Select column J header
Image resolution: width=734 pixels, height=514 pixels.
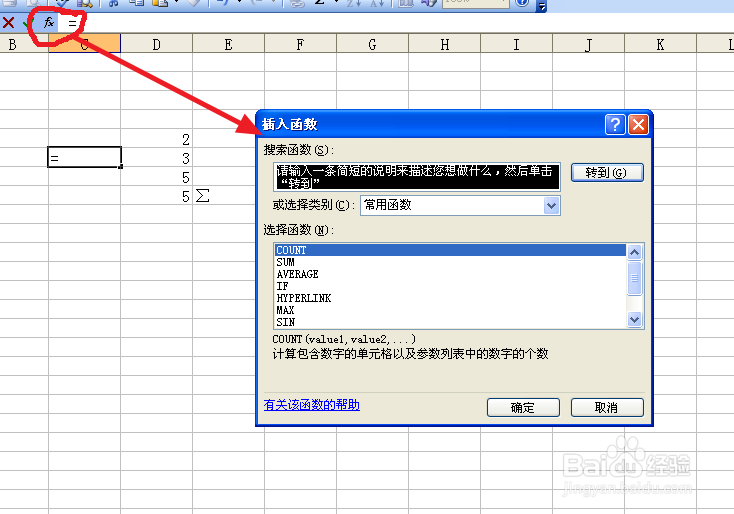[x=588, y=44]
